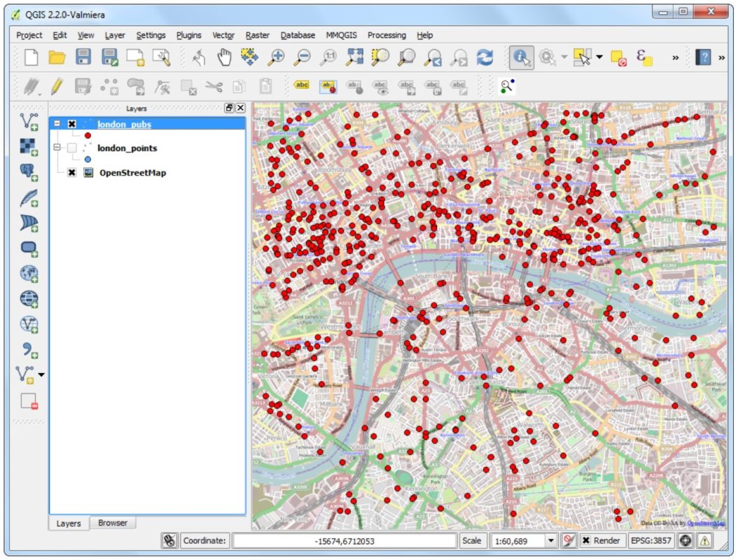Click the red london_pubs symbol swatch
The image size is (736, 560).
coord(88,135)
